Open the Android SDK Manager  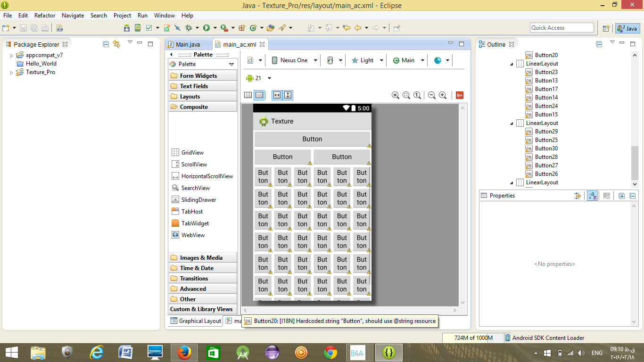pyautogui.click(x=126, y=28)
